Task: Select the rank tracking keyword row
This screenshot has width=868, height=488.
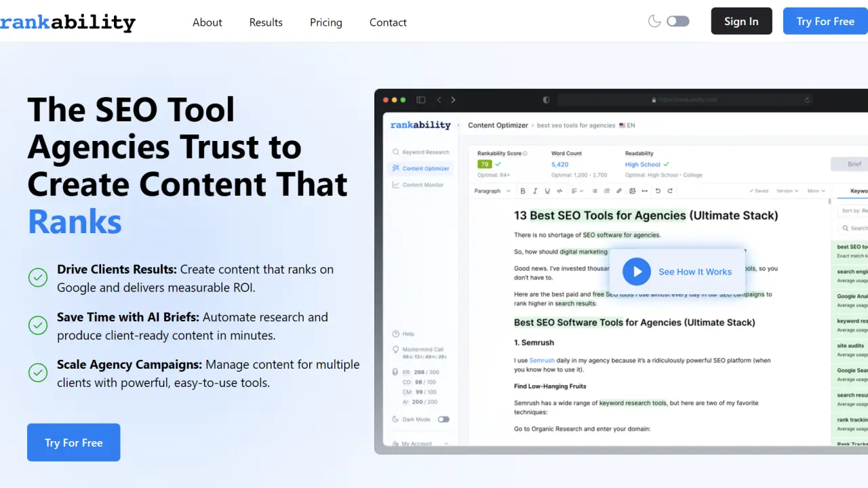Action: (x=850, y=424)
